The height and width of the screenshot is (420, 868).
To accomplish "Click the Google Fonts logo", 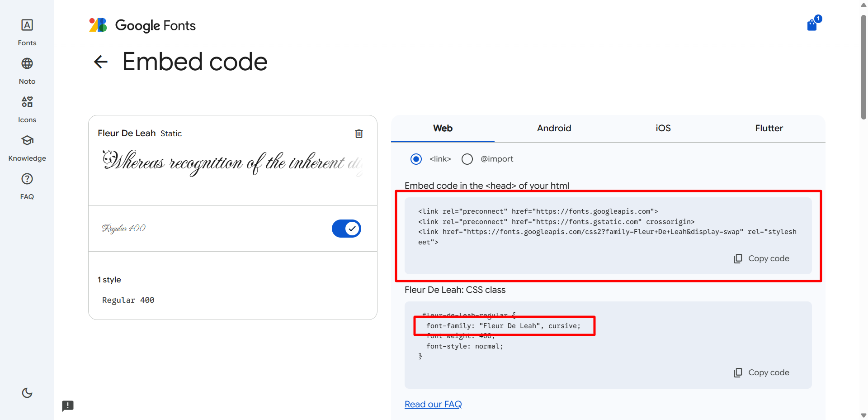I will click(142, 25).
